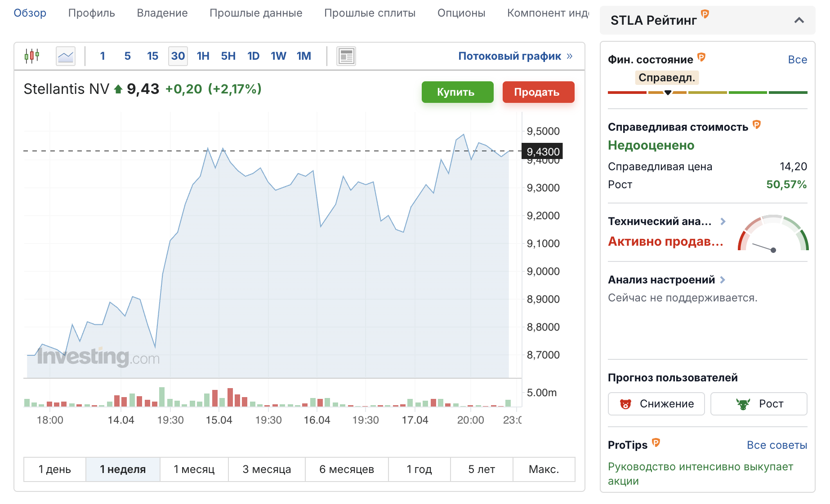Set chart interval to 15 minutes

(153, 56)
